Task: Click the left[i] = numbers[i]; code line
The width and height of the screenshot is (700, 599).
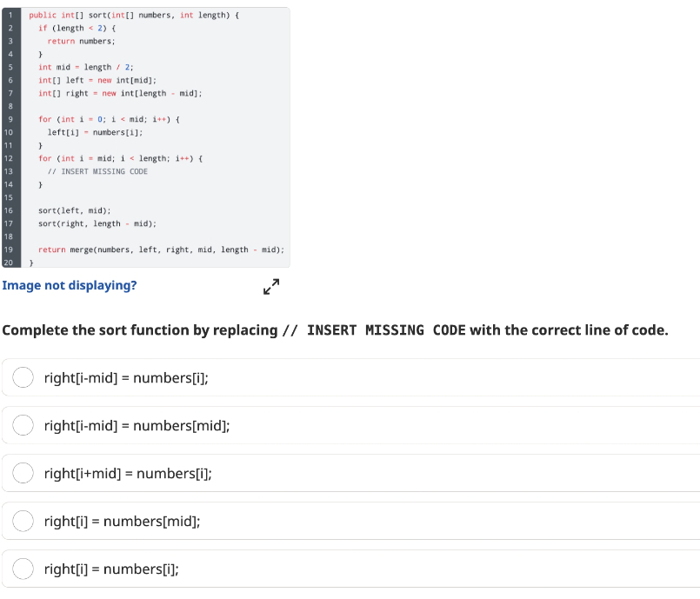Action: [95, 132]
